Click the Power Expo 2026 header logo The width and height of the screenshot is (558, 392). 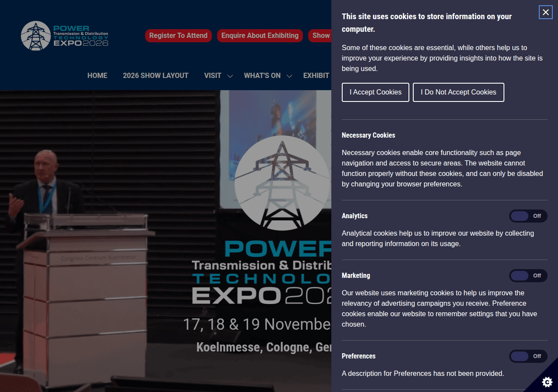point(65,36)
